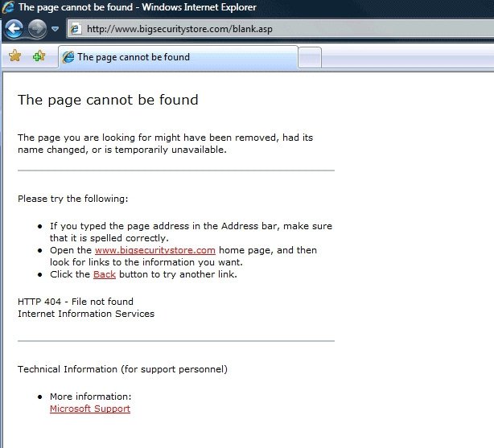Click 'The page cannot be found' heading

108,100
